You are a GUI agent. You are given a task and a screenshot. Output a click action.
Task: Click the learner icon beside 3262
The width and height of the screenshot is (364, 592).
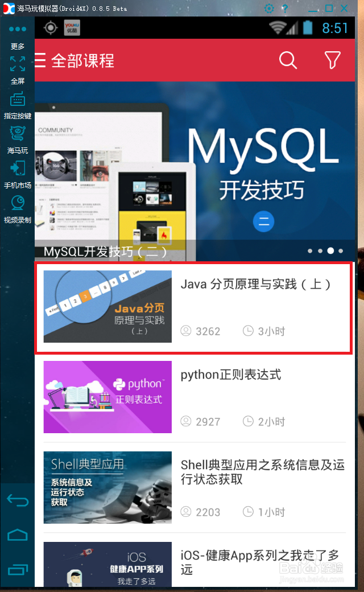(186, 331)
